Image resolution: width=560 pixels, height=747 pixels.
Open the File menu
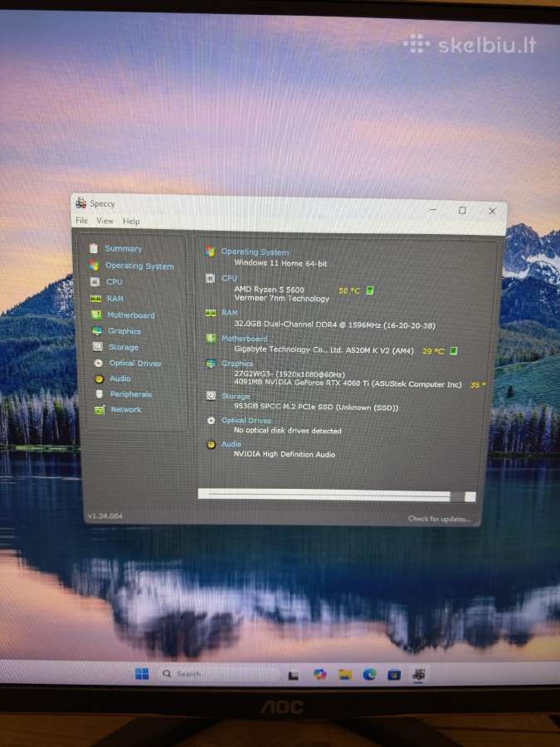(x=82, y=221)
